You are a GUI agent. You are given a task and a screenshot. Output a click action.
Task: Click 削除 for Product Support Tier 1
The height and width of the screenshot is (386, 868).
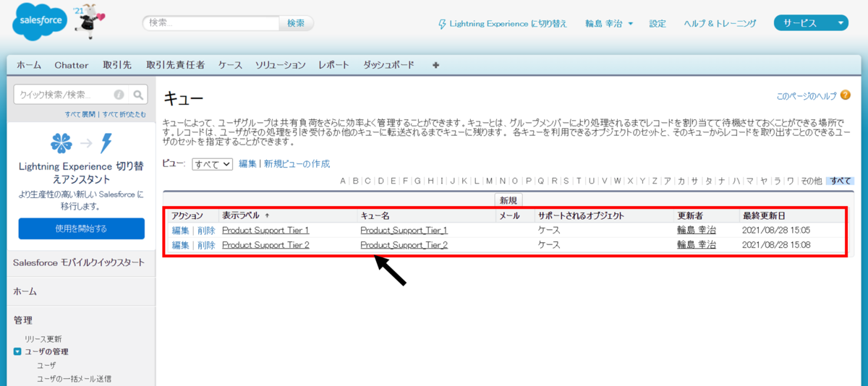click(x=206, y=230)
